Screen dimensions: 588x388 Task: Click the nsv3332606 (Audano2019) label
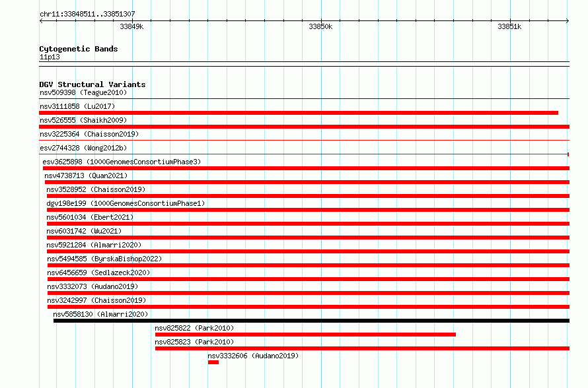(x=253, y=356)
